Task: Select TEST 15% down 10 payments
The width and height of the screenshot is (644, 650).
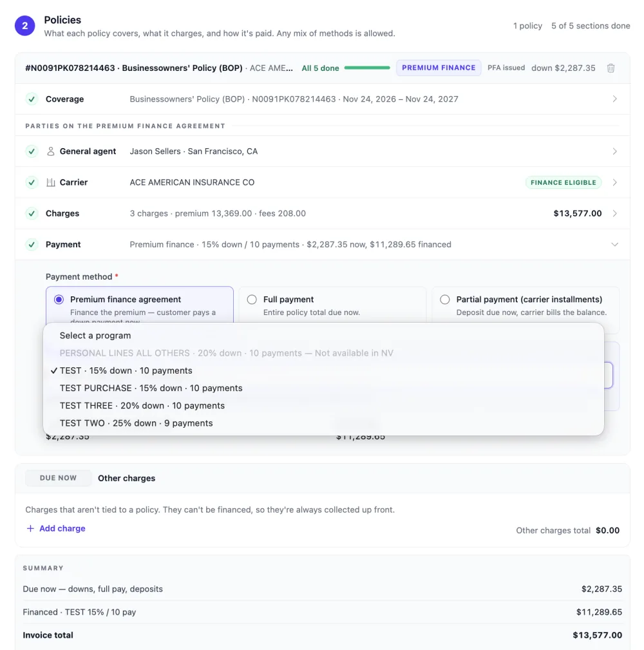Action: tap(323, 370)
